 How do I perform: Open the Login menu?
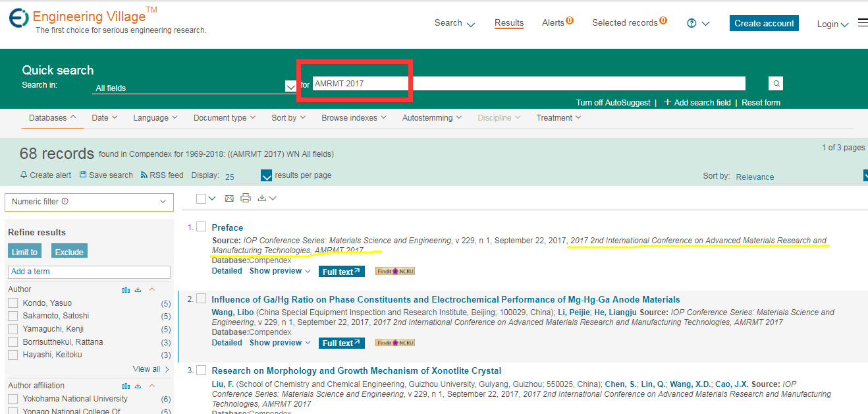click(832, 24)
